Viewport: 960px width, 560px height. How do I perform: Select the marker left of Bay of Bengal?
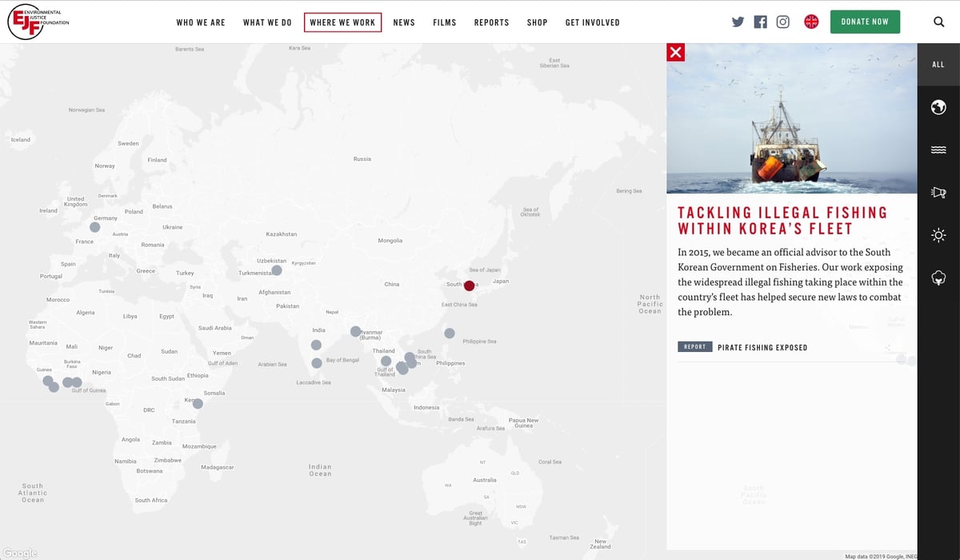coord(317,363)
